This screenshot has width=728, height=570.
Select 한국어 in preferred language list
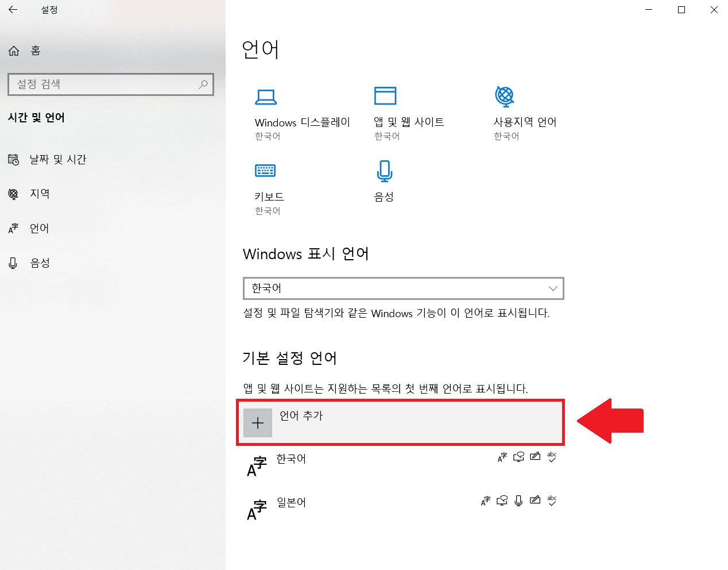pyautogui.click(x=291, y=459)
